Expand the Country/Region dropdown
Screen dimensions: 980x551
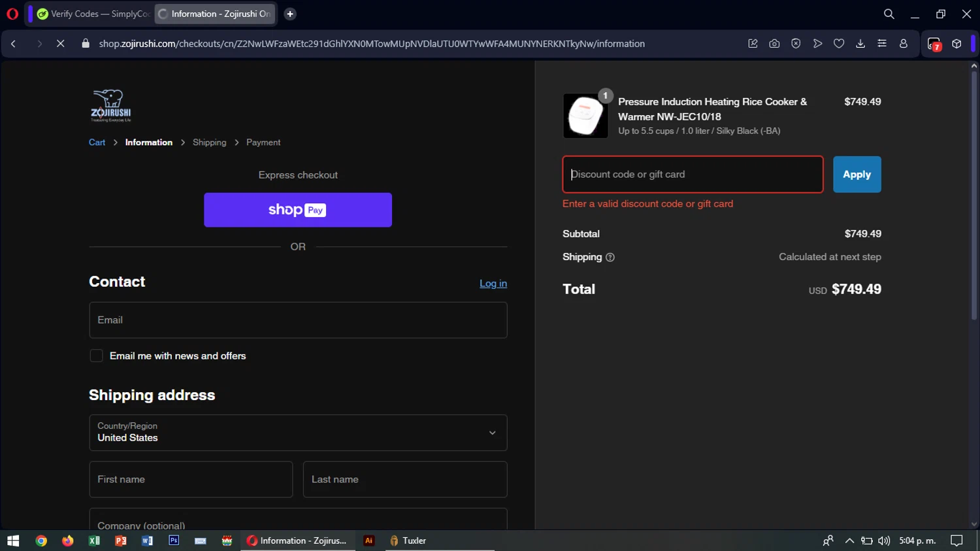(x=298, y=433)
